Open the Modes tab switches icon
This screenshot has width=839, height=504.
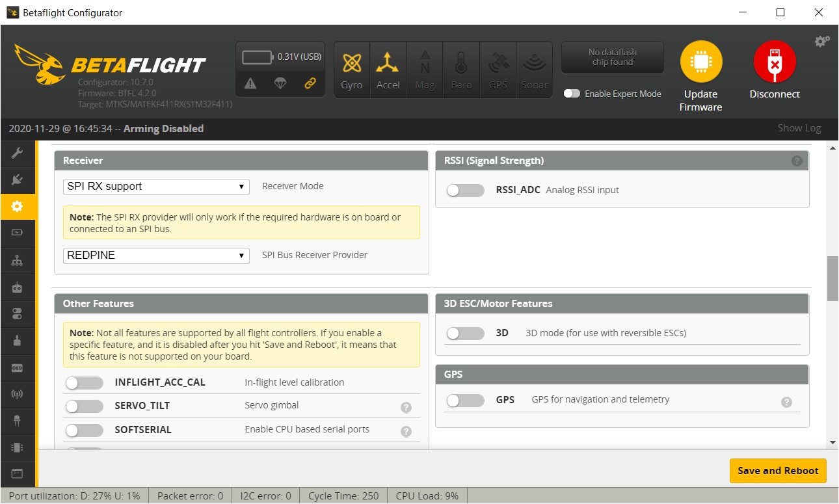tap(18, 313)
